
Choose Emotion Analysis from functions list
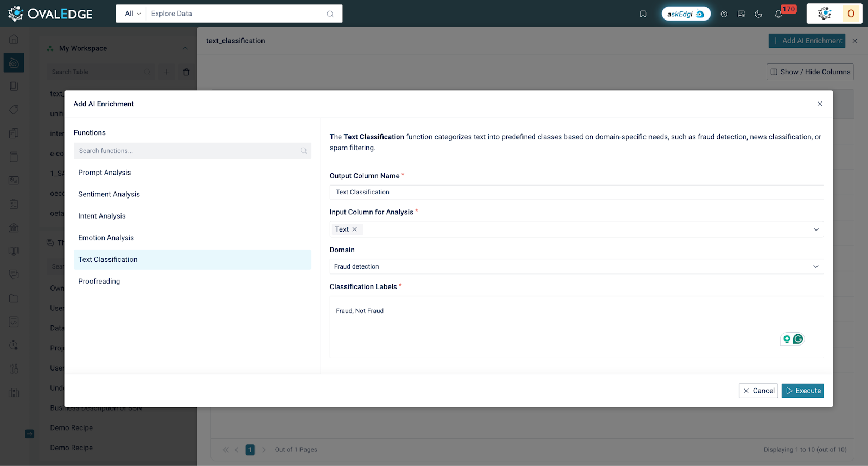click(x=106, y=238)
